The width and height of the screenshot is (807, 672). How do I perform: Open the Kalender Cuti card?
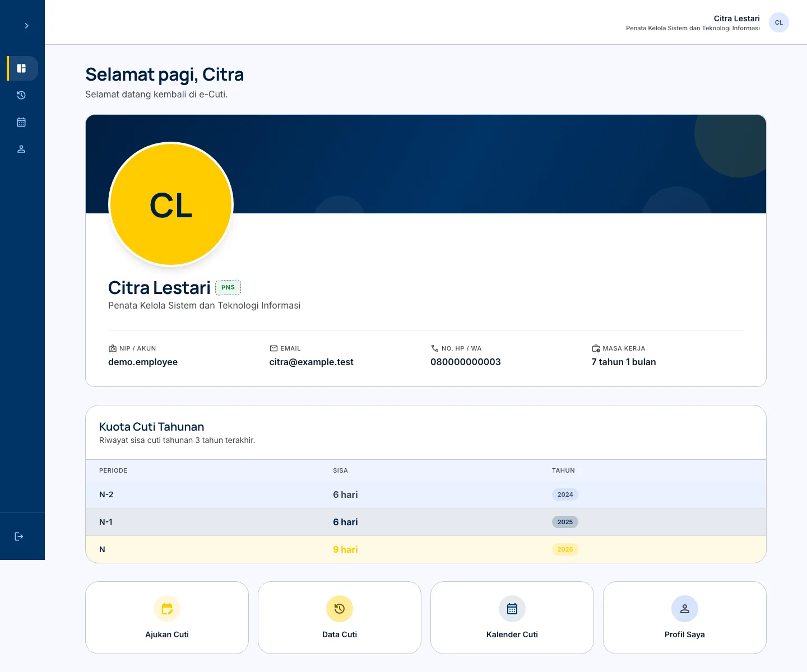point(512,618)
